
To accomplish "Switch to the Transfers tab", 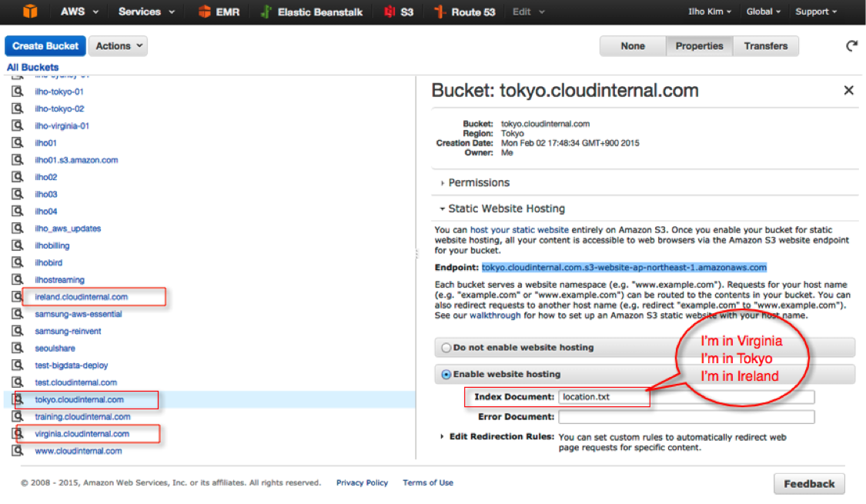I will [765, 46].
